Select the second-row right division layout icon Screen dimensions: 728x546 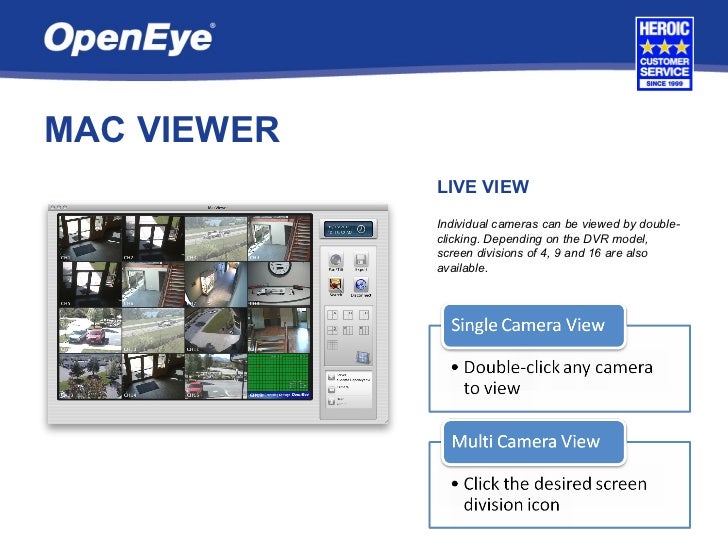pyautogui.click(x=364, y=330)
